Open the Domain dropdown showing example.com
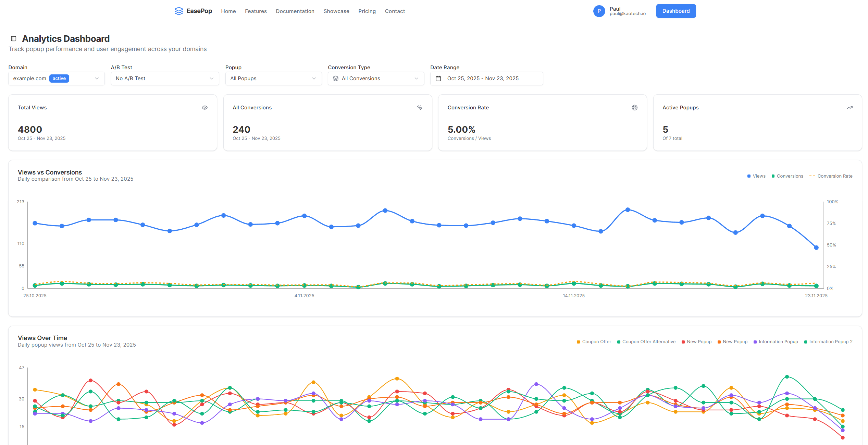The image size is (868, 445). click(x=56, y=78)
